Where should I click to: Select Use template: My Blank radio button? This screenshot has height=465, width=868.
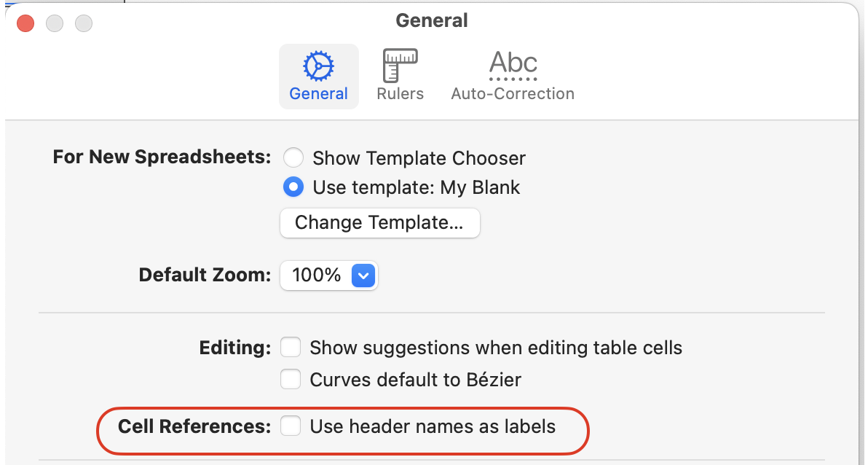(293, 187)
